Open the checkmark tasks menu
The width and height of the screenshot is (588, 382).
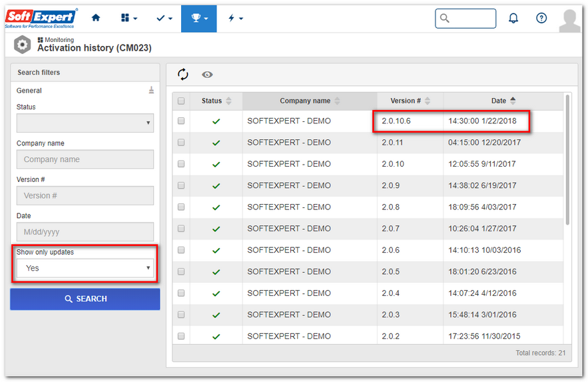[x=164, y=18]
